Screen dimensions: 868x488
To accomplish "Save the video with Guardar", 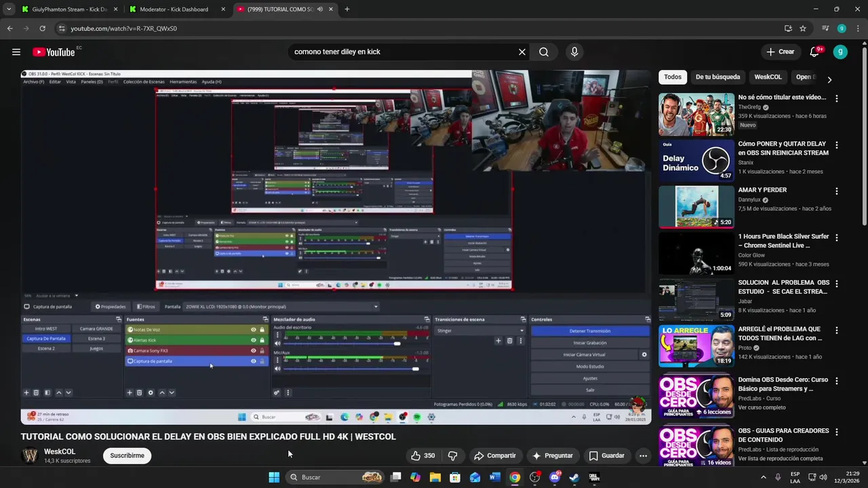I will 607,455.
